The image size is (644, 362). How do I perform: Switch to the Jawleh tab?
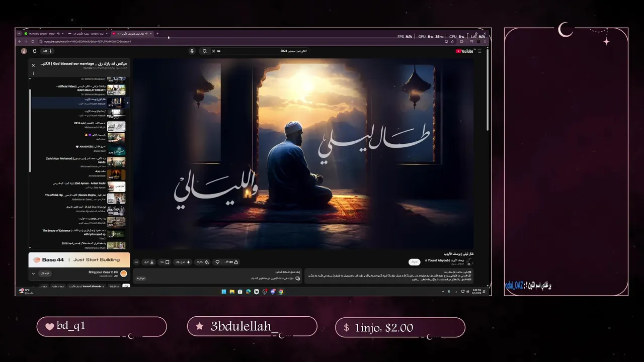coord(88,34)
